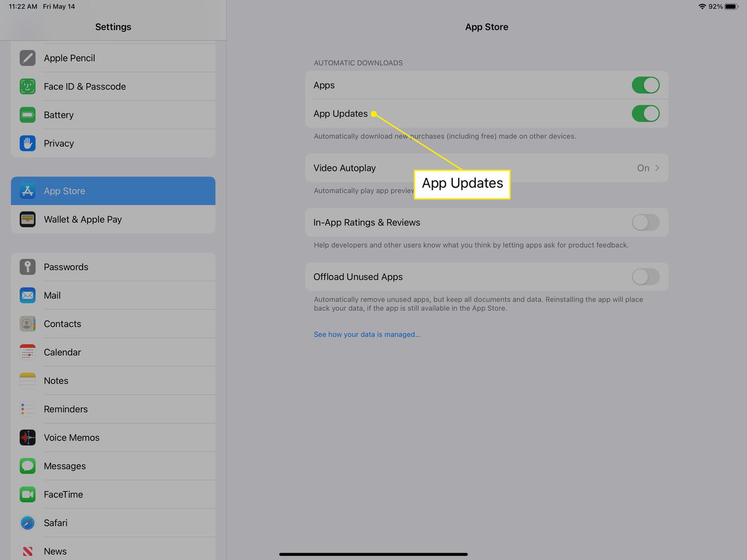747x560 pixels.
Task: Open See how your data is managed link
Action: pyautogui.click(x=367, y=334)
